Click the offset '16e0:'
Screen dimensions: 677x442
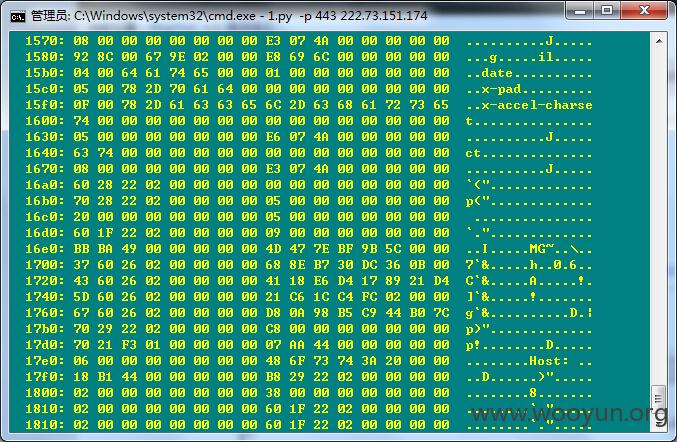pos(44,249)
